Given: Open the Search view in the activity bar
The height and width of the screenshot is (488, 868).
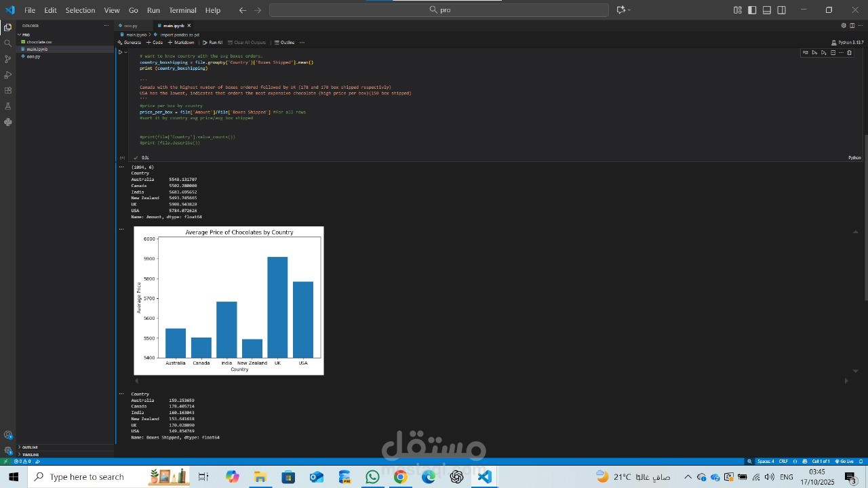Looking at the screenshot, I should pyautogui.click(x=8, y=42).
